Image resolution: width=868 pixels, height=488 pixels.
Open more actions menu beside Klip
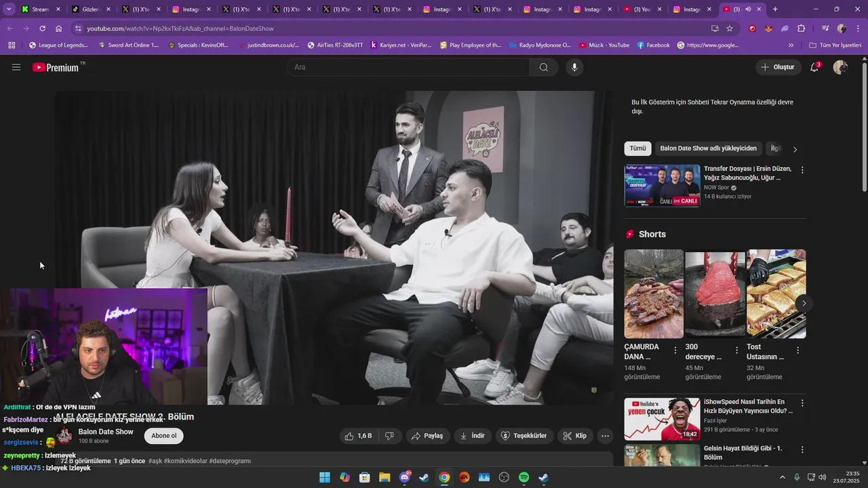(606, 436)
